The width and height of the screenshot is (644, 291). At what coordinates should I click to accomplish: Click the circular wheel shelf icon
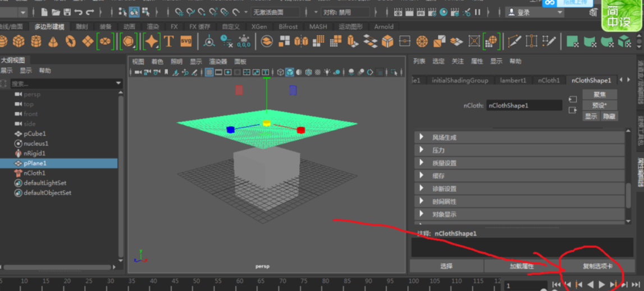(x=422, y=41)
